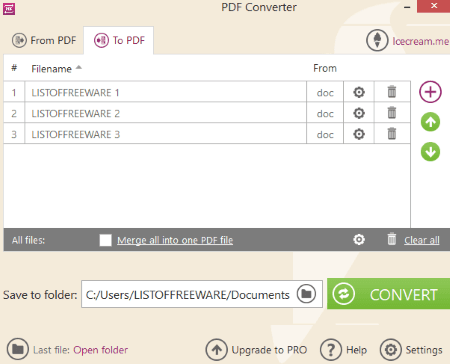Click the Icecream.me logo icon
This screenshot has width=450, height=364.
(377, 40)
